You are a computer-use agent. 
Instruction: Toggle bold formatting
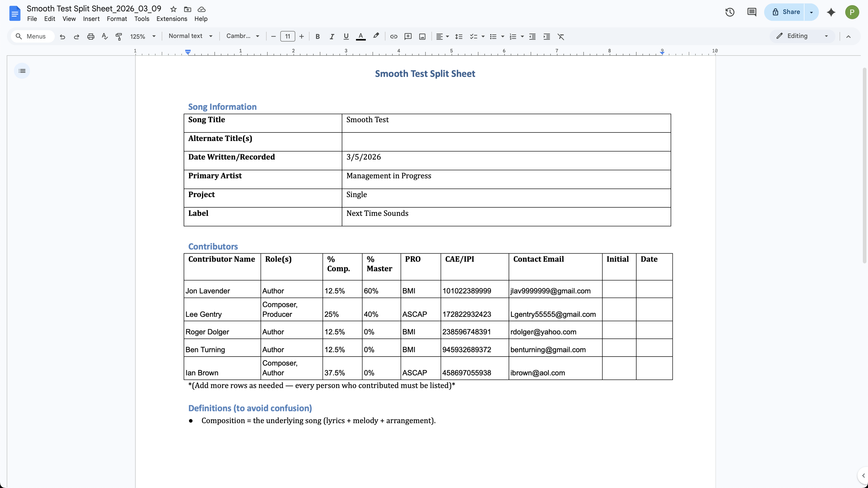click(x=317, y=36)
